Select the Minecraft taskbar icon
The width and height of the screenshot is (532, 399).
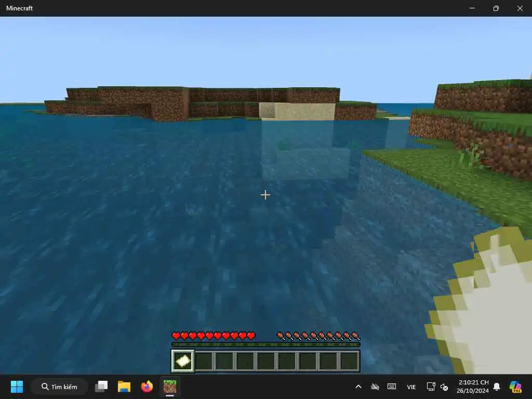coord(170,387)
